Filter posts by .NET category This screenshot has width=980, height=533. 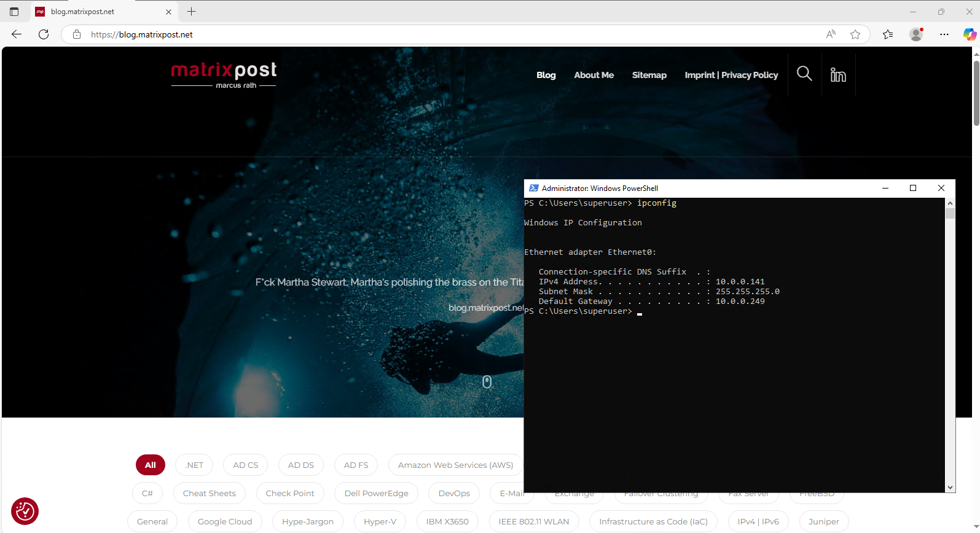[x=194, y=465]
